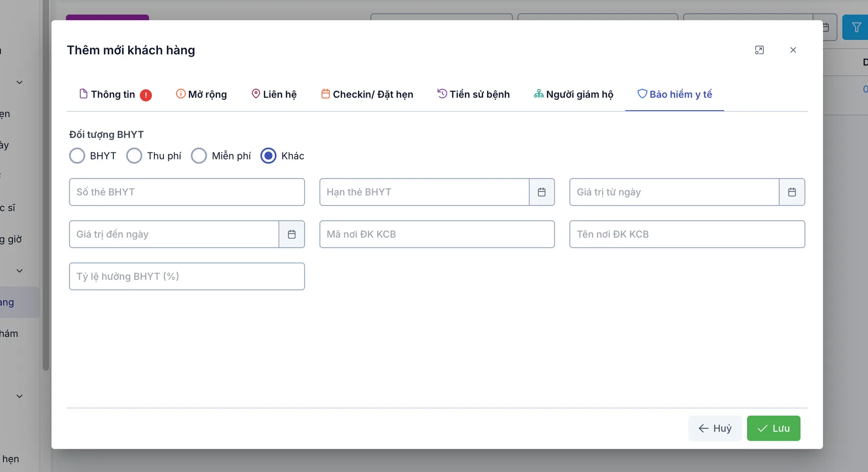Select the Thu phí radio option
Viewport: 868px width, 472px height.
tap(134, 156)
